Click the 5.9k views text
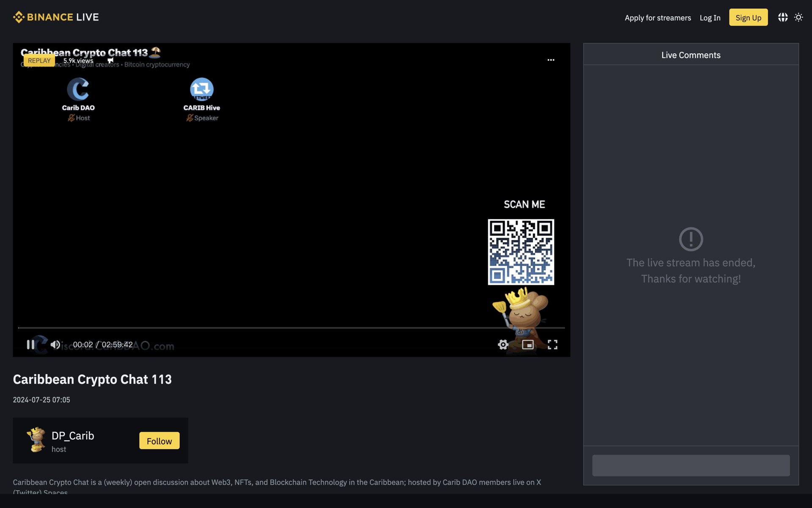812x508 pixels. (x=78, y=61)
